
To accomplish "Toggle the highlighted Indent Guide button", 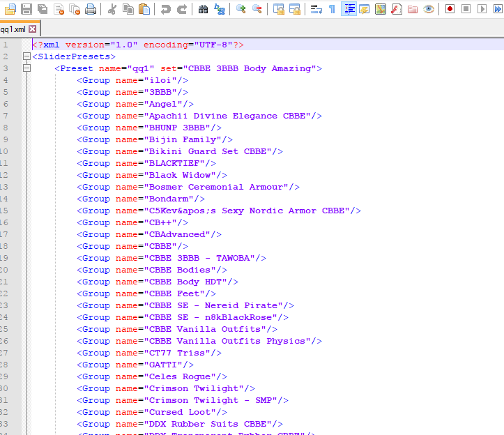I will [x=349, y=9].
